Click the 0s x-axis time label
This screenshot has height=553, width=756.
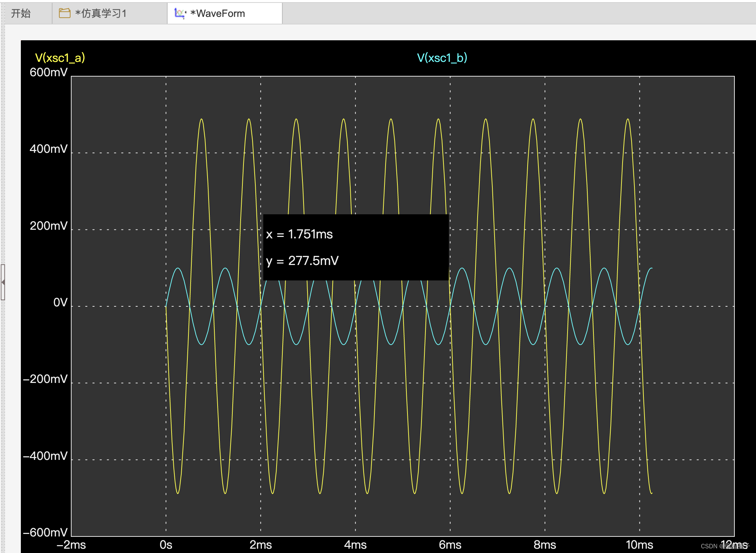166,545
